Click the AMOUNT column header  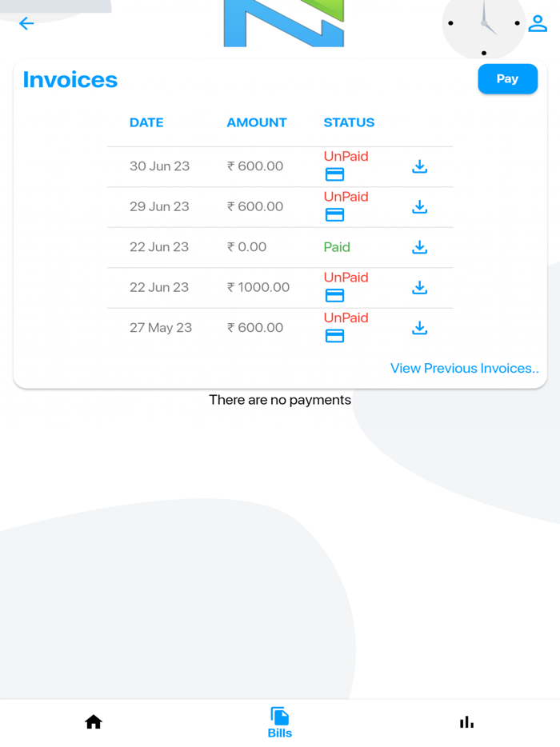coord(256,122)
